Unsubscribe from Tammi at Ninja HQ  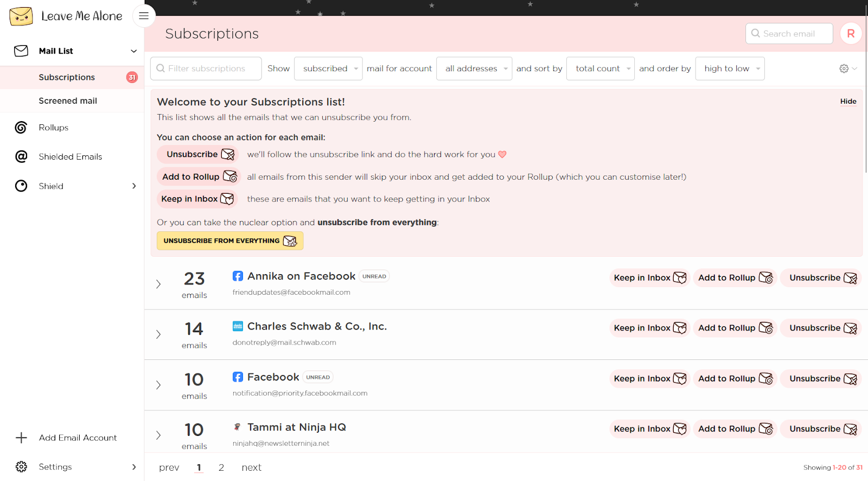(822, 429)
